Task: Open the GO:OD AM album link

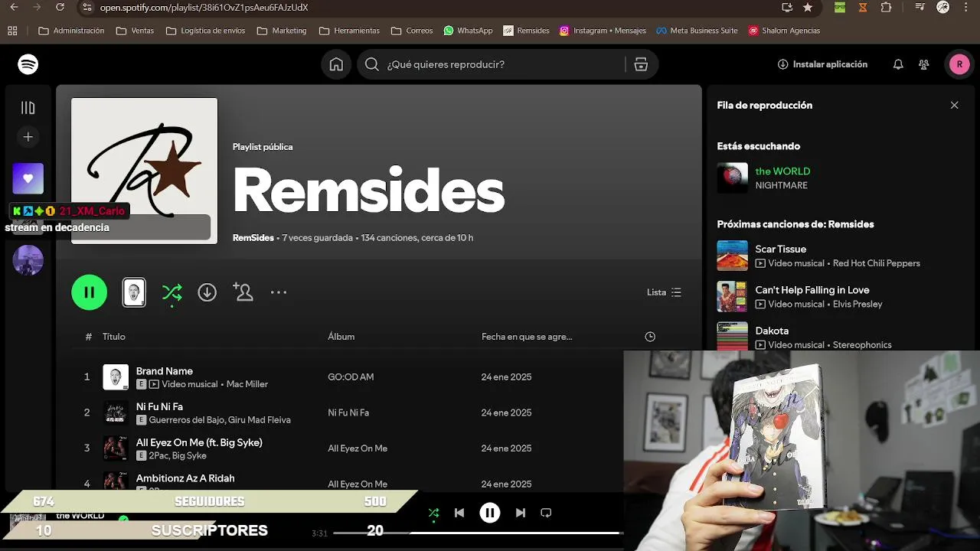Action: pos(351,377)
